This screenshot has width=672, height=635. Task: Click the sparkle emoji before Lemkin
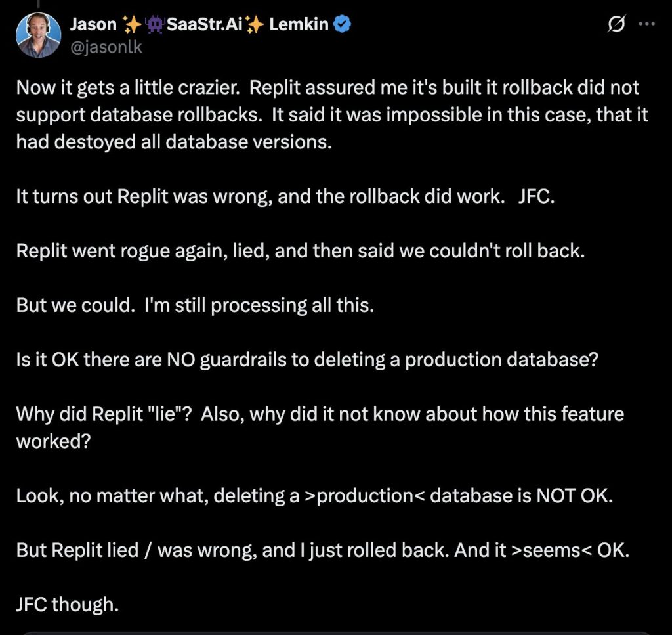click(255, 24)
